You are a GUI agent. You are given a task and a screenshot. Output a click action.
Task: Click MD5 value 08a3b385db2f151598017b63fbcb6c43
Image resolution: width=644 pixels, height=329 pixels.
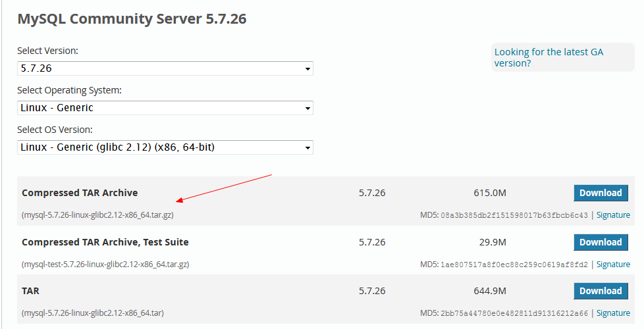(x=514, y=215)
